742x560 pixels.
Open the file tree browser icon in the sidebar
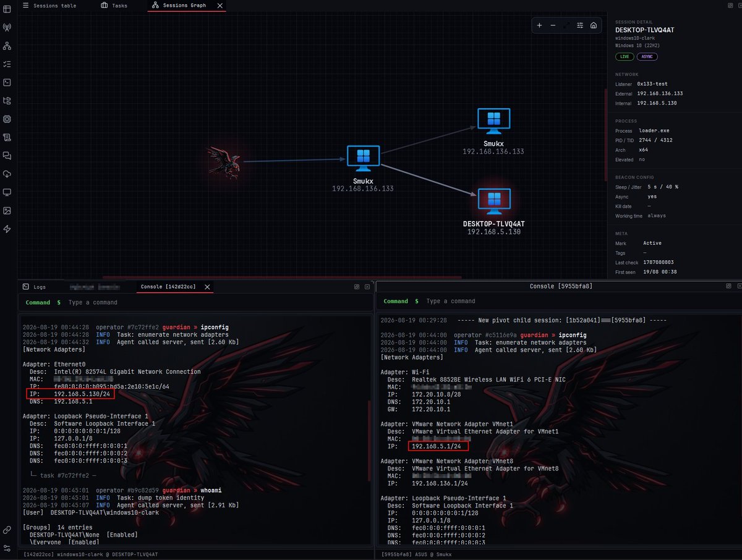point(7,100)
